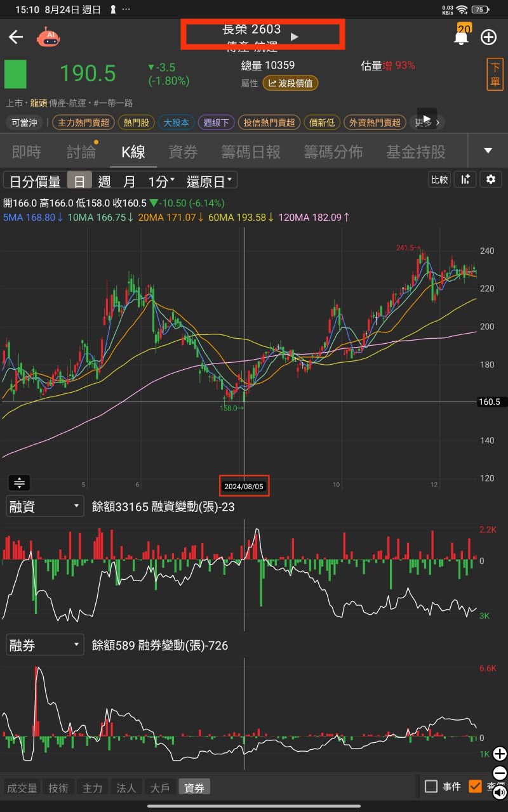This screenshot has width=508, height=812.
Task: Switch to the 基金持股 tab
Action: pos(416,152)
